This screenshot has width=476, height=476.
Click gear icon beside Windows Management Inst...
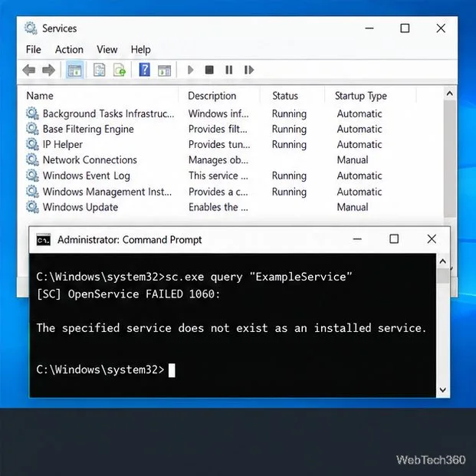[32, 192]
